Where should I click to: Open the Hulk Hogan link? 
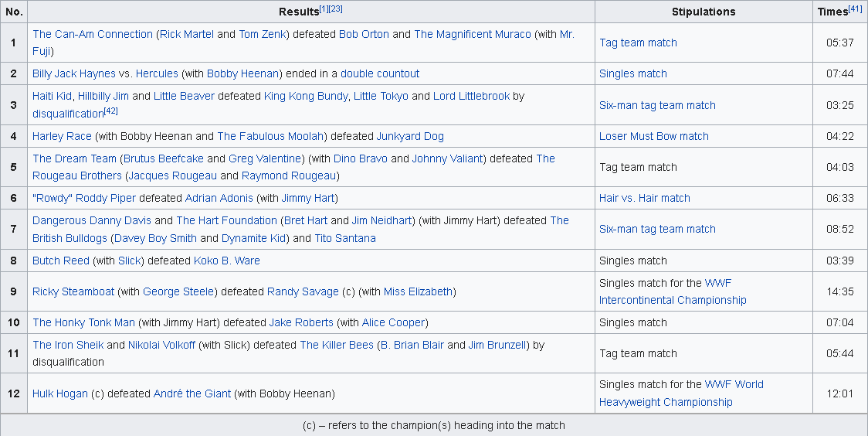click(59, 393)
